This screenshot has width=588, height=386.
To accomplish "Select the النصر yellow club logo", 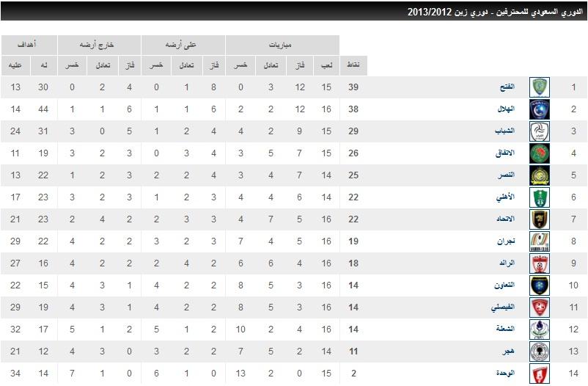I will click(540, 175).
